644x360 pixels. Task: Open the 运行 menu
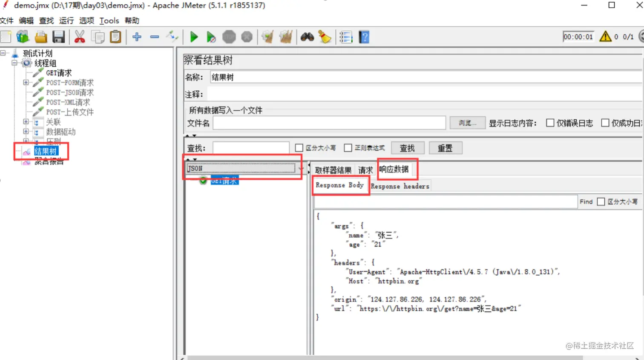click(x=66, y=20)
